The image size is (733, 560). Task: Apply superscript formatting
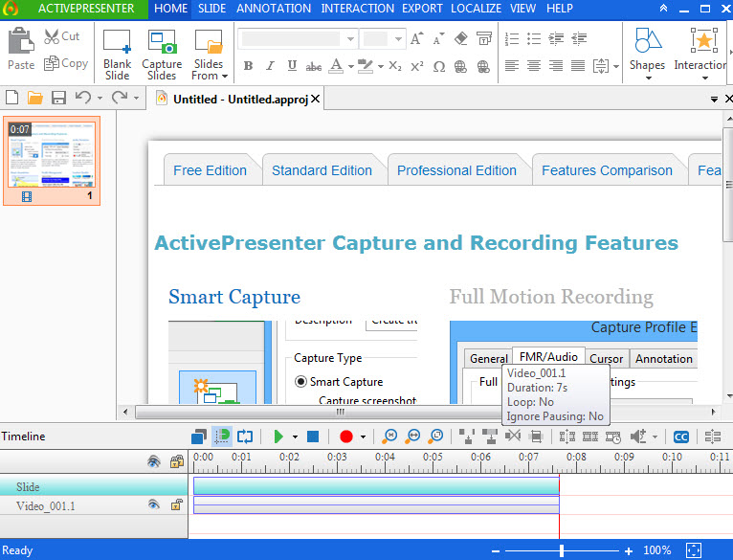(x=417, y=66)
